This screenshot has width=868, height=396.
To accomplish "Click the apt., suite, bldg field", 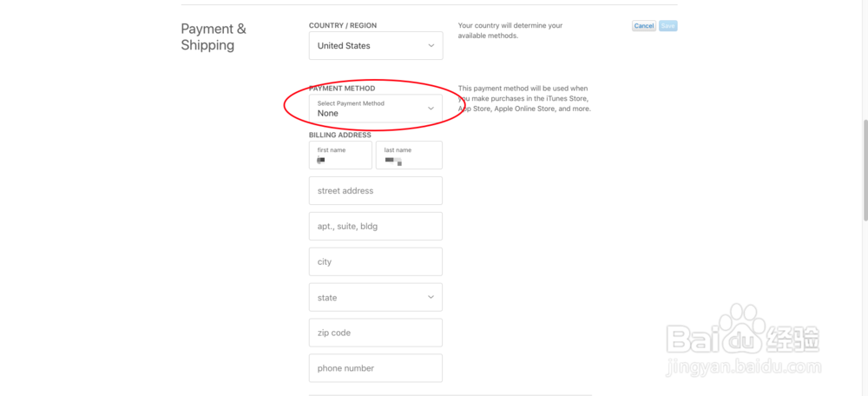I will click(375, 227).
